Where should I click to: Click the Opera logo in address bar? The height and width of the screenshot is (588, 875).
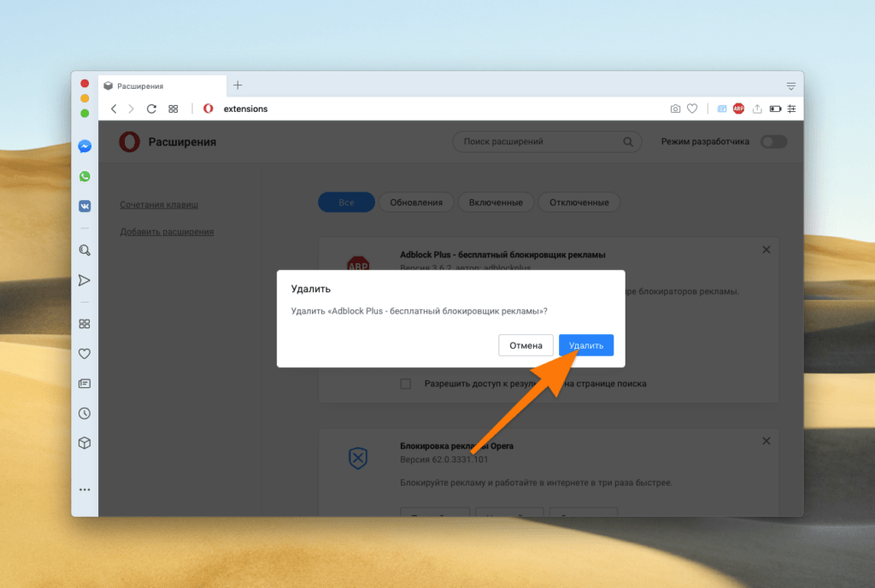point(208,109)
